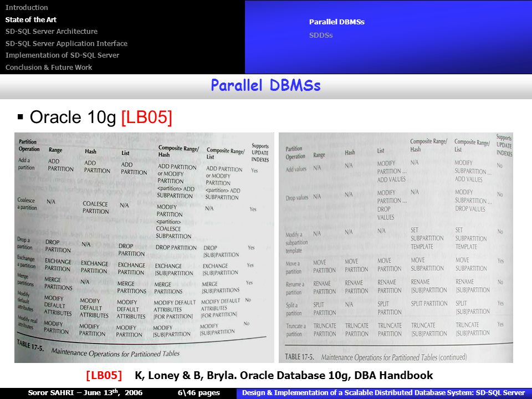Click 'Add a partition' row label in left table
This screenshot has width=532, height=399.
coord(26,163)
